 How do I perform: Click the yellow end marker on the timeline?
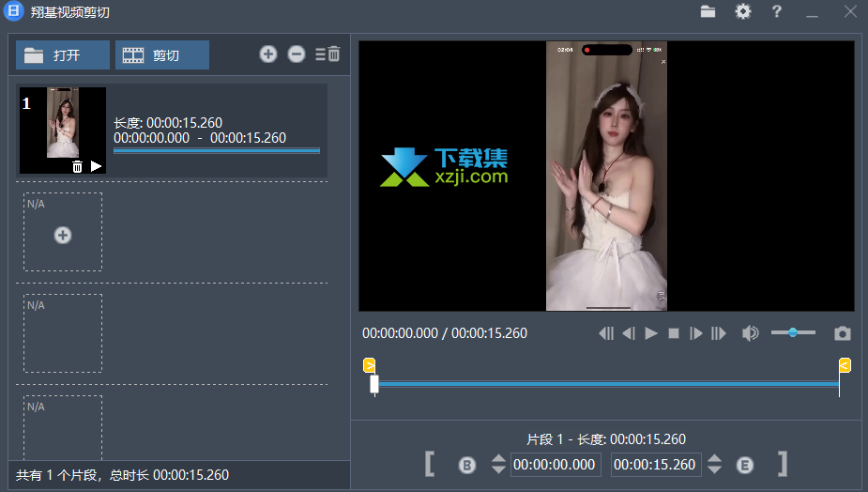[845, 365]
